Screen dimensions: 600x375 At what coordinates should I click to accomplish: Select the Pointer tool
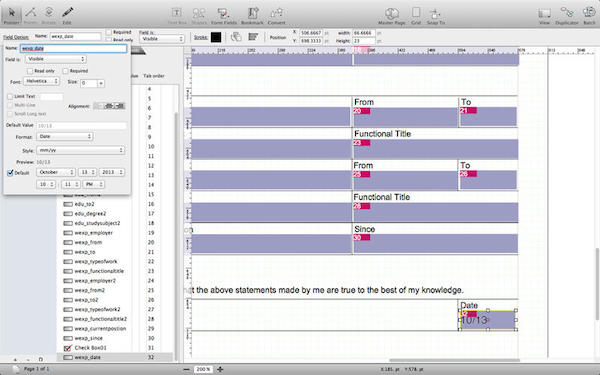[x=11, y=14]
